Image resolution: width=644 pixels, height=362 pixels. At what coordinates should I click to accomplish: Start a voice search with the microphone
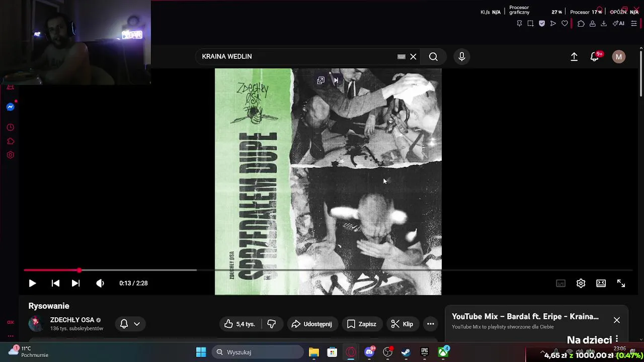point(461,56)
